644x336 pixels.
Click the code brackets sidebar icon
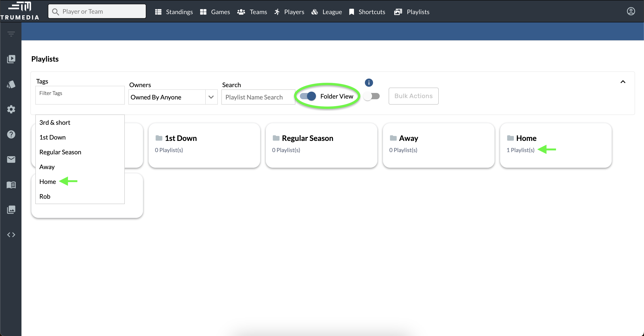(11, 235)
